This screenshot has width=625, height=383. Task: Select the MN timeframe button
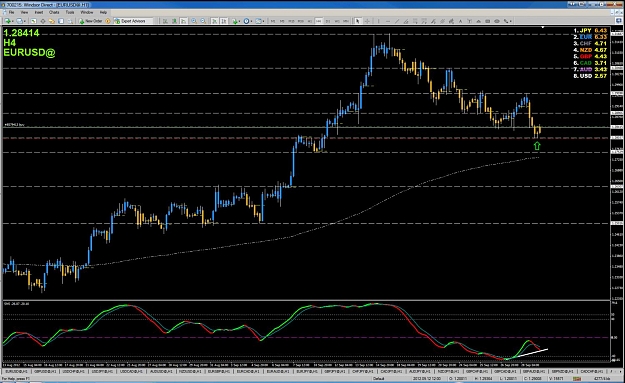click(346, 21)
